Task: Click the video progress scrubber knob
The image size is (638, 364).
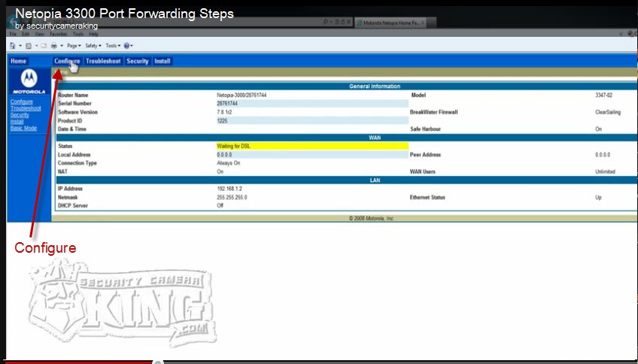Action: pos(157,362)
